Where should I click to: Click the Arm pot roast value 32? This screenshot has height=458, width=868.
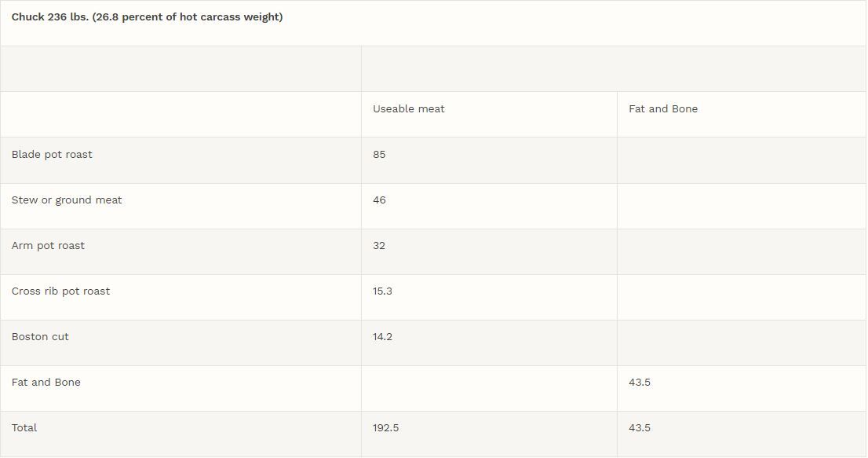(x=379, y=246)
